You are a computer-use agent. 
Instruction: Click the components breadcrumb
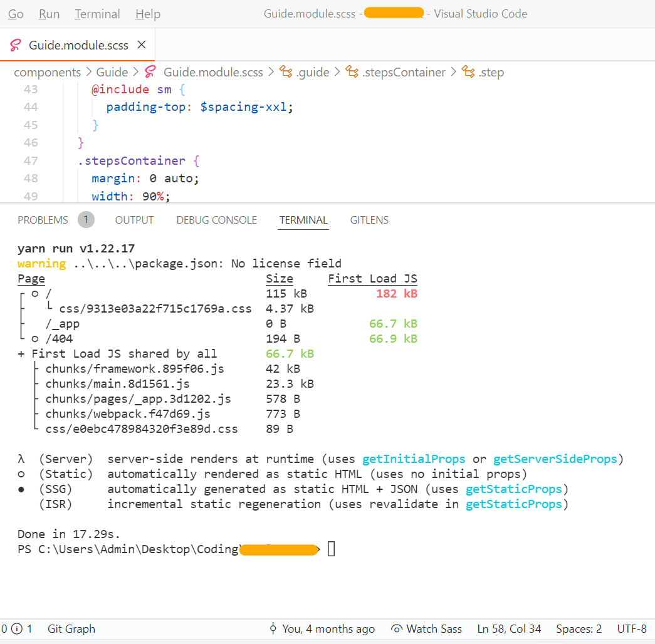click(x=47, y=72)
